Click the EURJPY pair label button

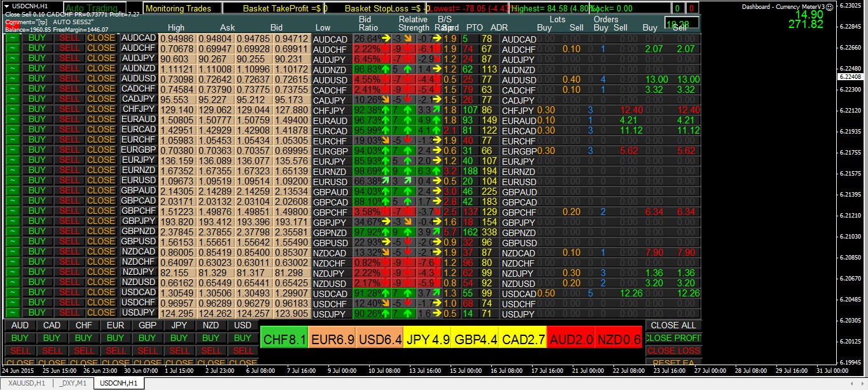coord(138,160)
